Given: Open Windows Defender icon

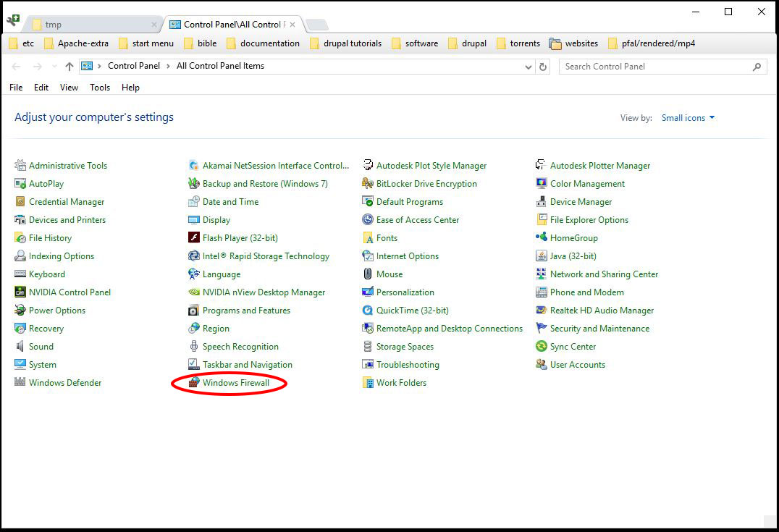Looking at the screenshot, I should coord(20,382).
